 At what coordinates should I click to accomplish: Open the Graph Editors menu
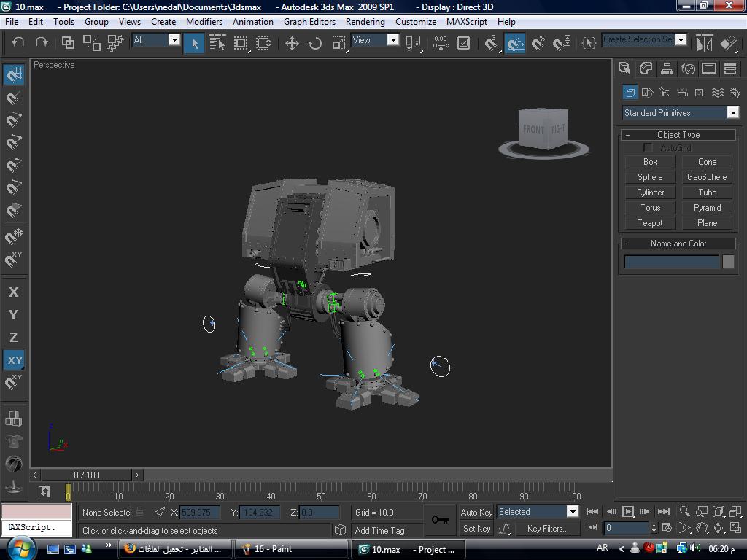[309, 21]
